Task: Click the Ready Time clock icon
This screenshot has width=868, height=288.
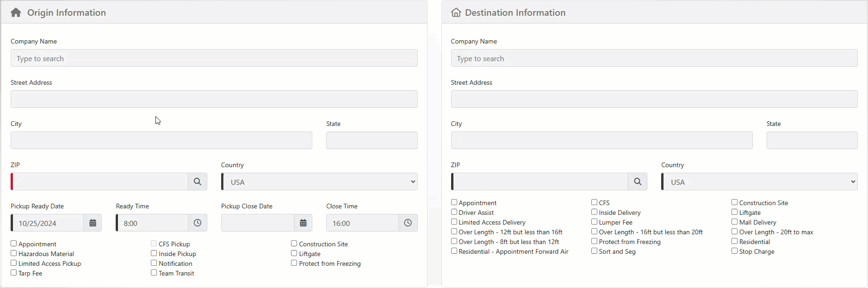Action: tap(198, 223)
